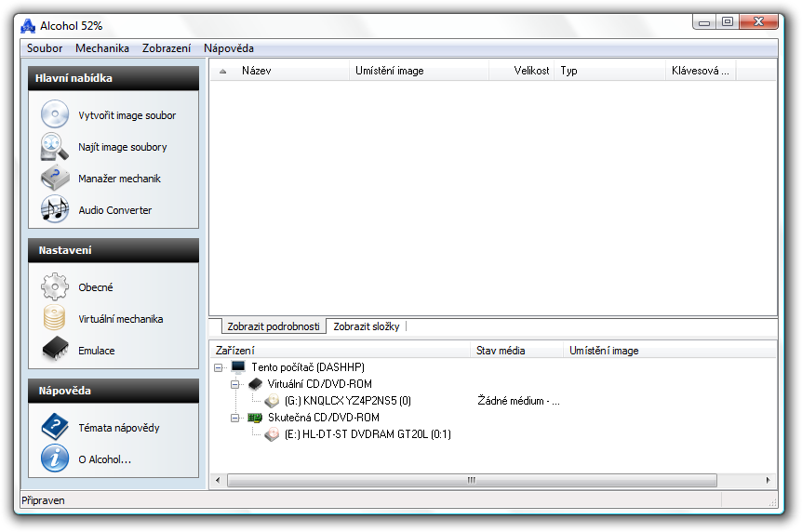Click Typ column header

coord(609,71)
